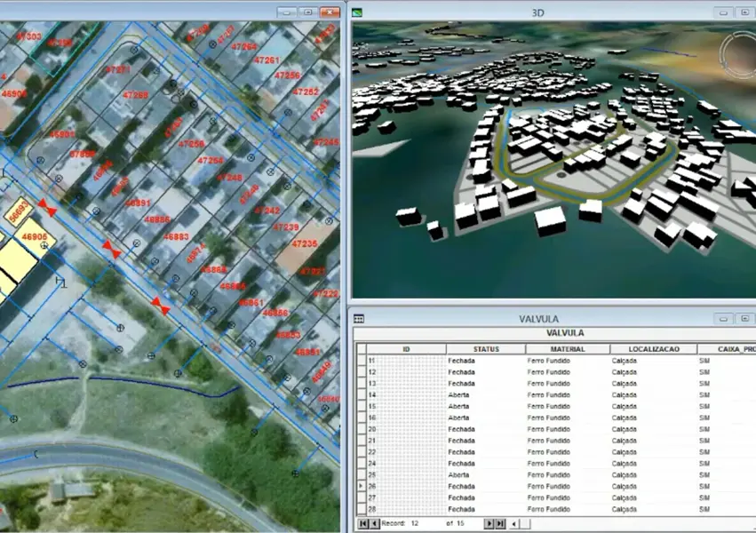
Task: Click the MATERIAL column header
Action: pos(568,349)
